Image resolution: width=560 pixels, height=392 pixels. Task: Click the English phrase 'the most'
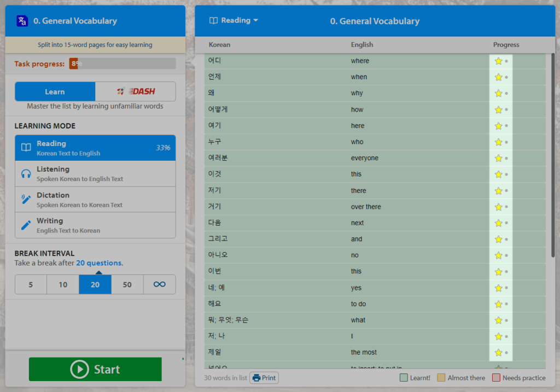click(364, 353)
